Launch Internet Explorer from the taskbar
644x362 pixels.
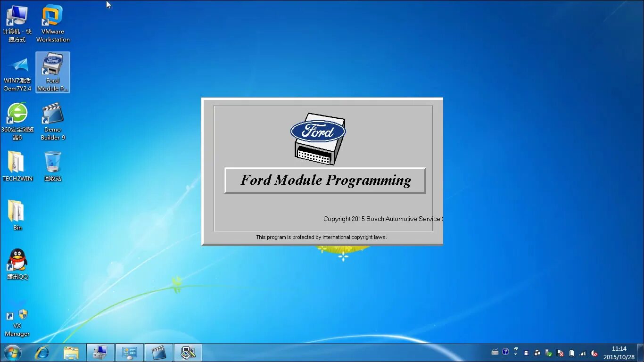coord(42,353)
